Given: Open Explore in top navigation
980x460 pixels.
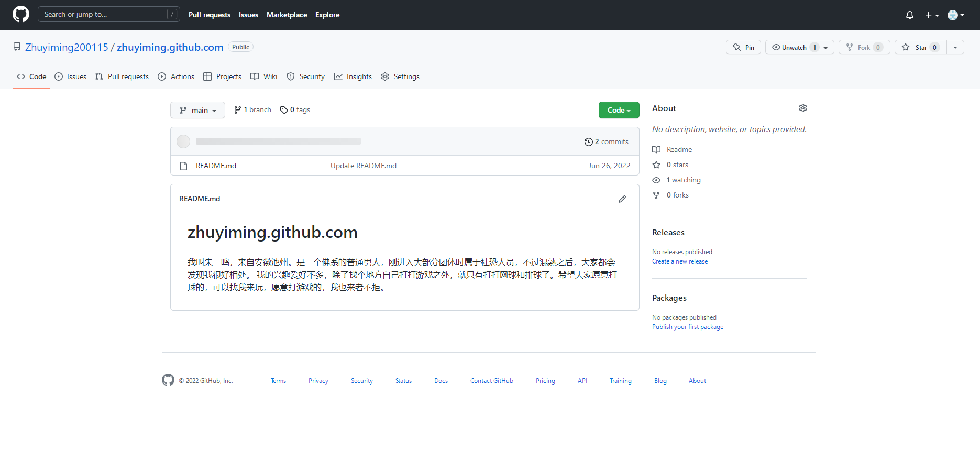Looking at the screenshot, I should click(327, 15).
